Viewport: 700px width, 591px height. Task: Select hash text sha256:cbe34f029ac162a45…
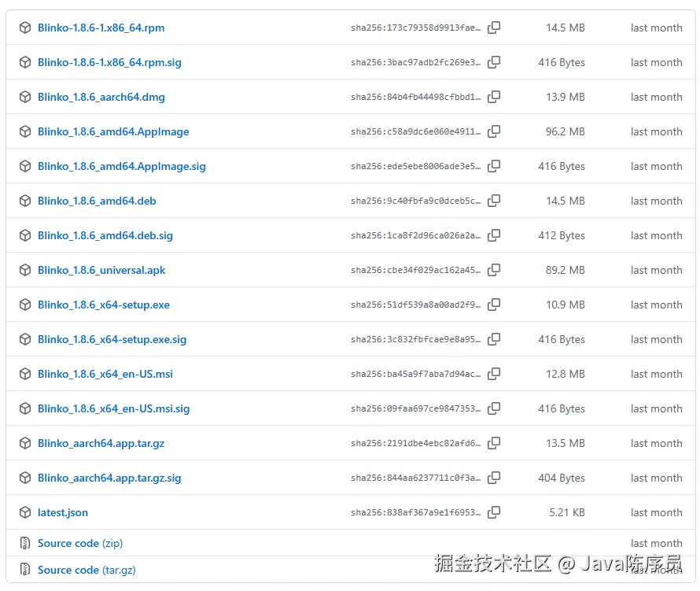[415, 270]
